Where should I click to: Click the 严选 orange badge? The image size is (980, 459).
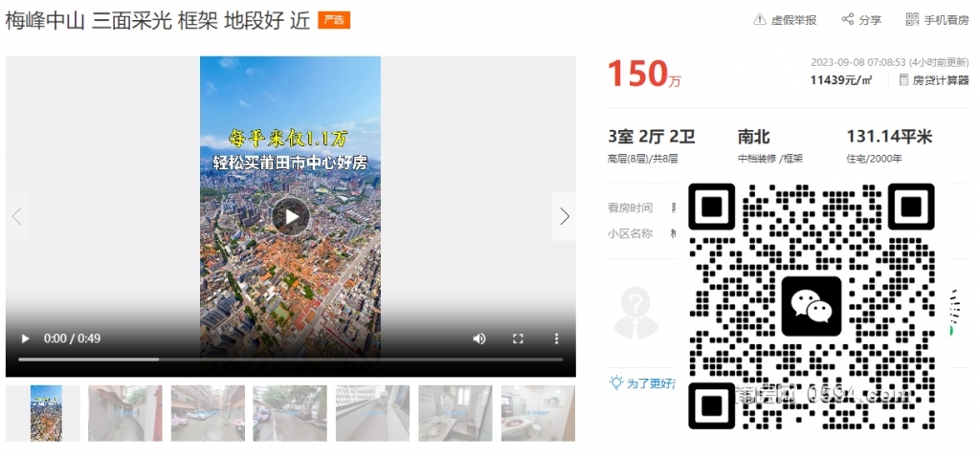334,20
